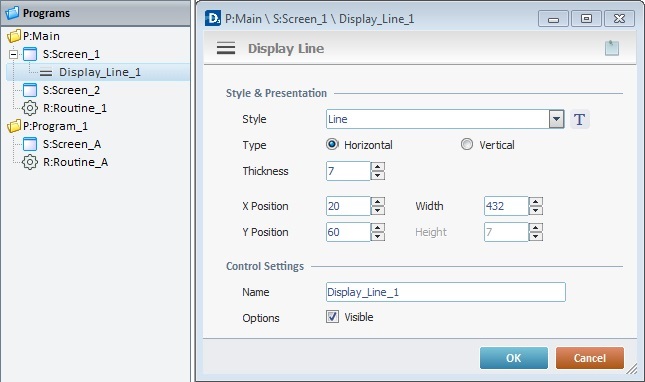Select R:Routine_1 label in tree

pos(75,108)
